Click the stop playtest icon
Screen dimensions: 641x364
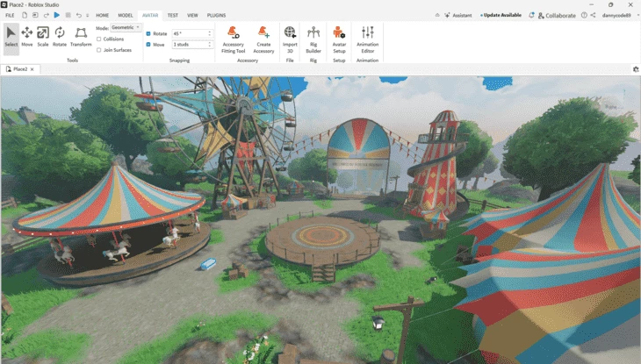pos(68,15)
